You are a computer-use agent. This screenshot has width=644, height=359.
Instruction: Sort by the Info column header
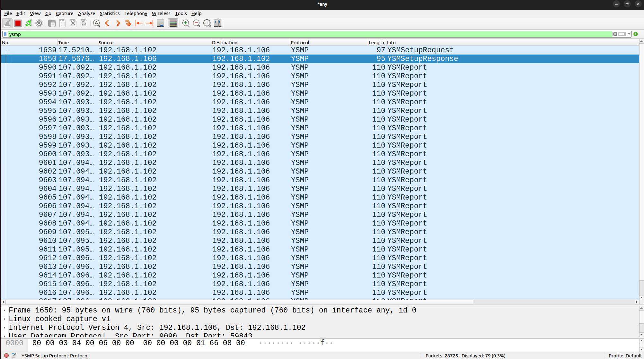[x=512, y=43]
